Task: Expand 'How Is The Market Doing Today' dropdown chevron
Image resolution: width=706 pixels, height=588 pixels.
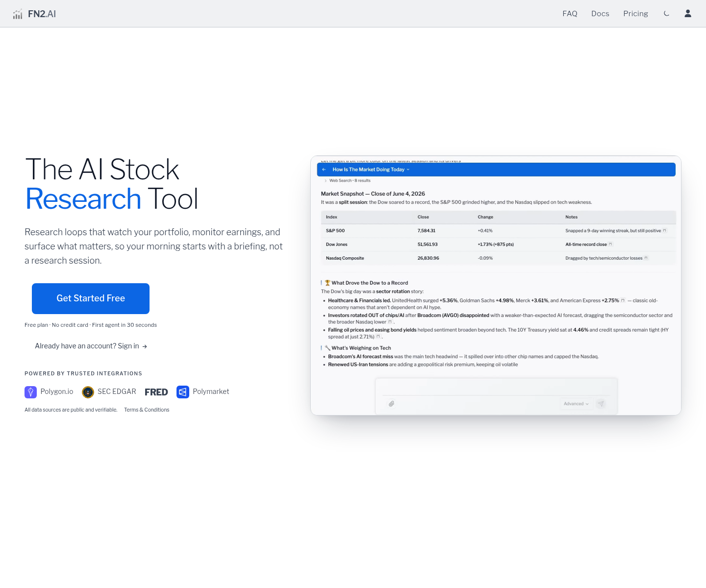Action: tap(408, 170)
